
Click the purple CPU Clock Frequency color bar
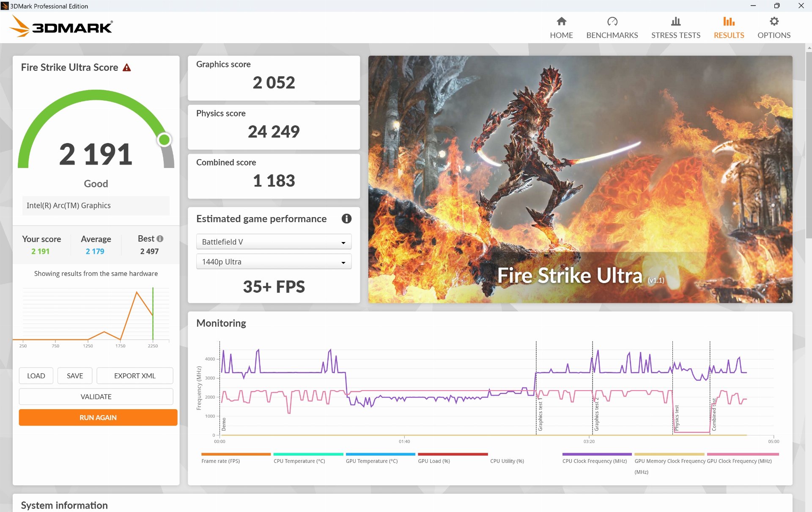pos(597,454)
